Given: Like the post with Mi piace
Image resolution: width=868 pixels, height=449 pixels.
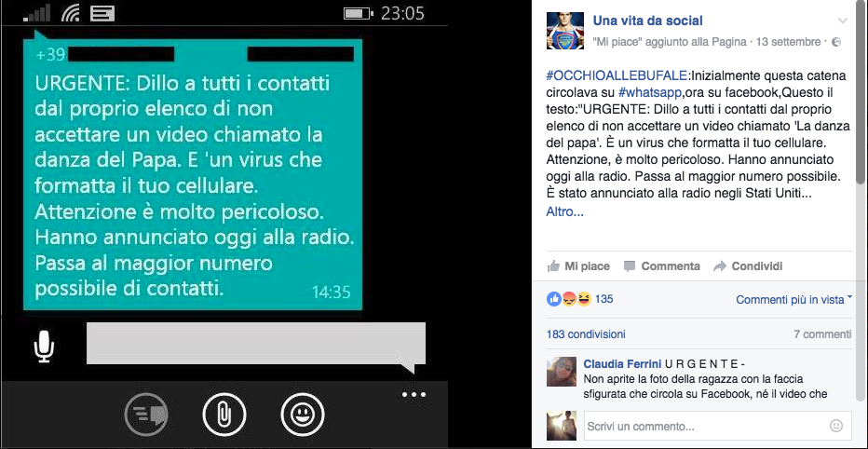Looking at the screenshot, I should coord(578,266).
